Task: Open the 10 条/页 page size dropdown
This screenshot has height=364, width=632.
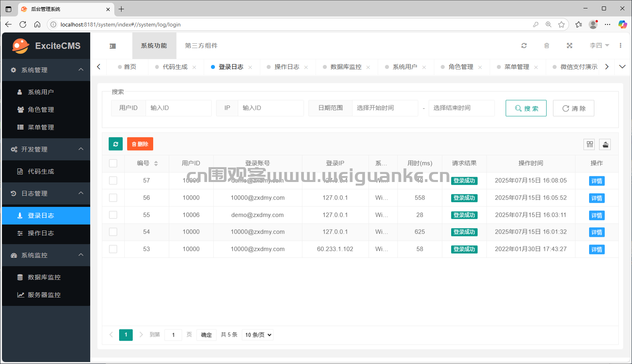Action: pyautogui.click(x=257, y=335)
